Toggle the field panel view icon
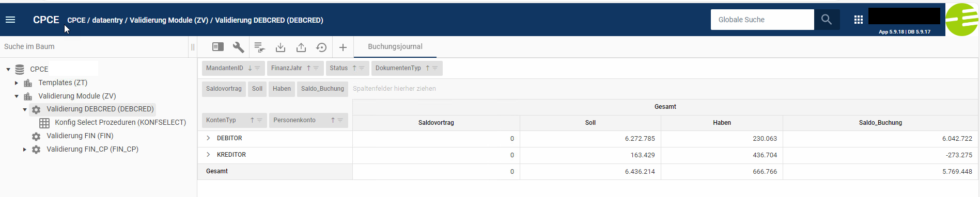The width and height of the screenshot is (980, 197). pyautogui.click(x=218, y=47)
